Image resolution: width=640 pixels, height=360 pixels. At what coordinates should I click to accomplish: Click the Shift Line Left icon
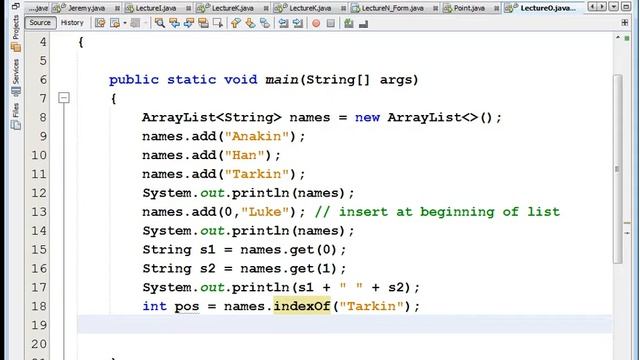(283, 23)
